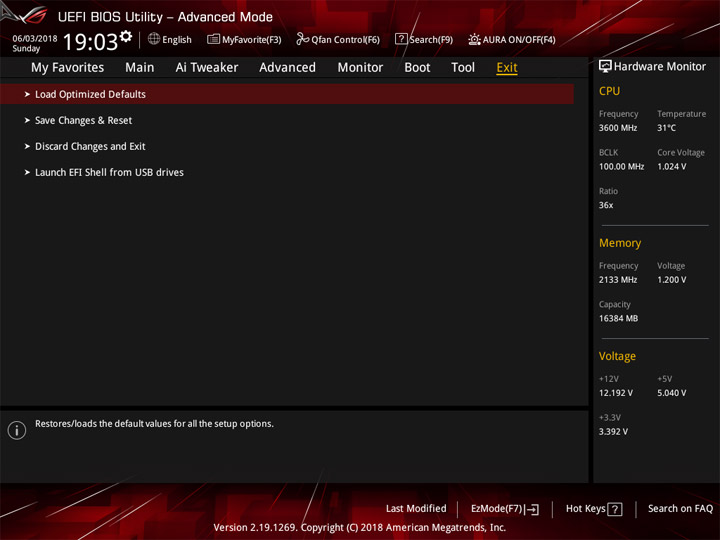
Task: Click the CPU section heading
Action: (x=609, y=91)
